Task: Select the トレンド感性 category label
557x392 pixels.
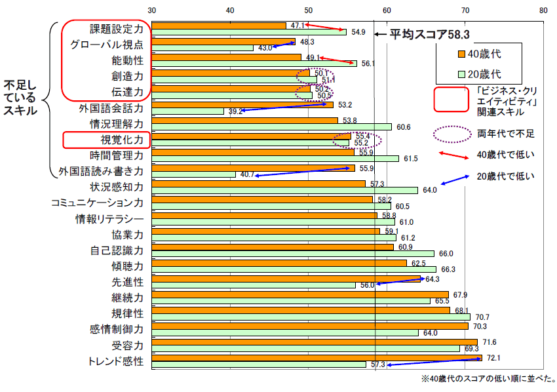Action: click(x=115, y=361)
